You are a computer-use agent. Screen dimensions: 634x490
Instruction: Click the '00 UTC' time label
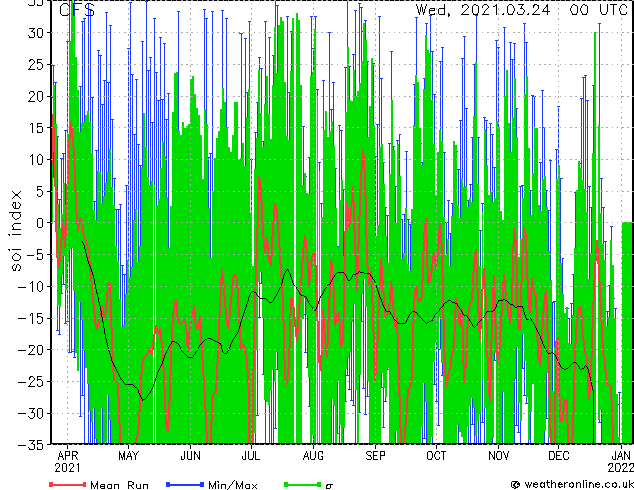click(x=598, y=9)
